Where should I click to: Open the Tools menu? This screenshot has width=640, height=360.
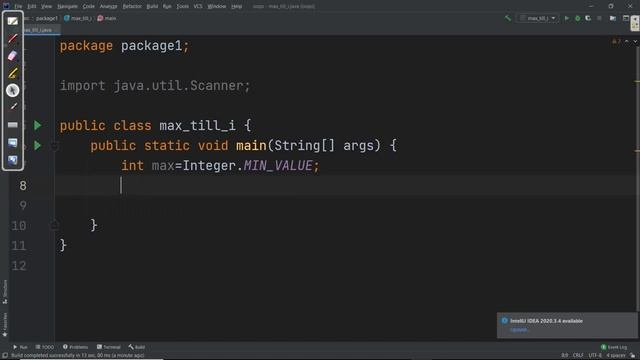tap(182, 6)
